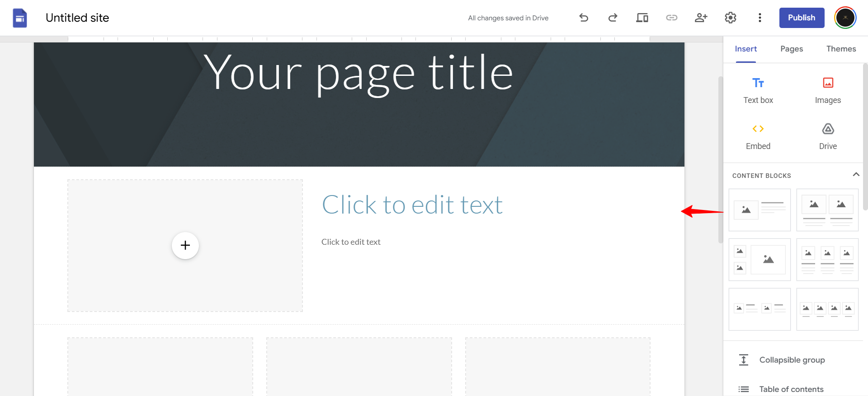Select the three-column image text block
The height and width of the screenshot is (396, 868).
tap(827, 260)
